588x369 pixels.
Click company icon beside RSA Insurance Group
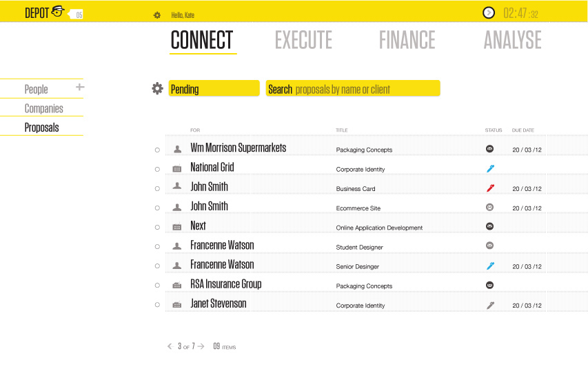[177, 286]
